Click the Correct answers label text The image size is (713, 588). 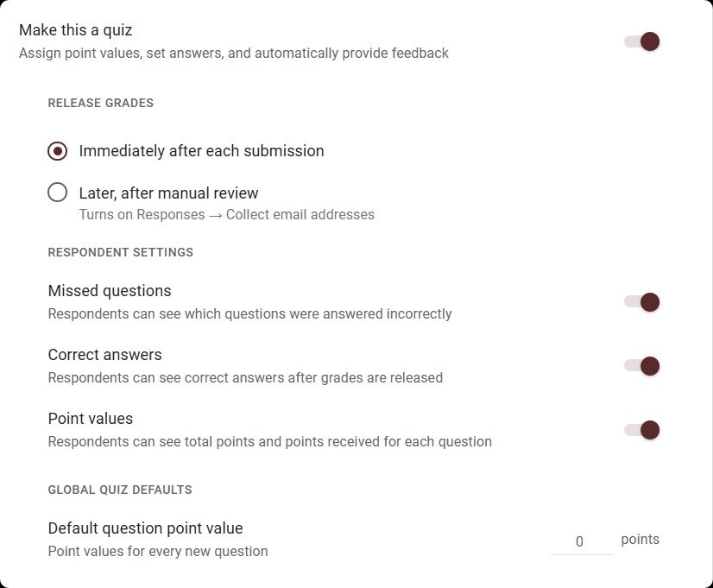click(x=104, y=355)
